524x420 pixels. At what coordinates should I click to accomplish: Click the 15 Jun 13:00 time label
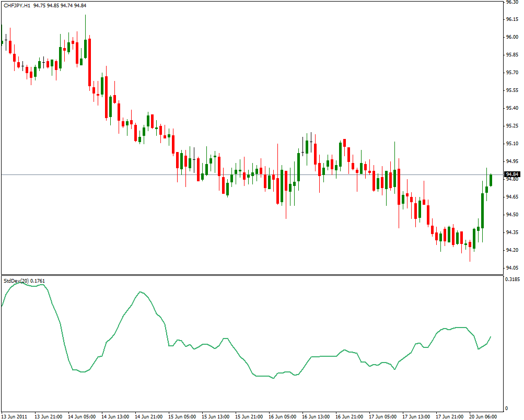tap(216, 417)
